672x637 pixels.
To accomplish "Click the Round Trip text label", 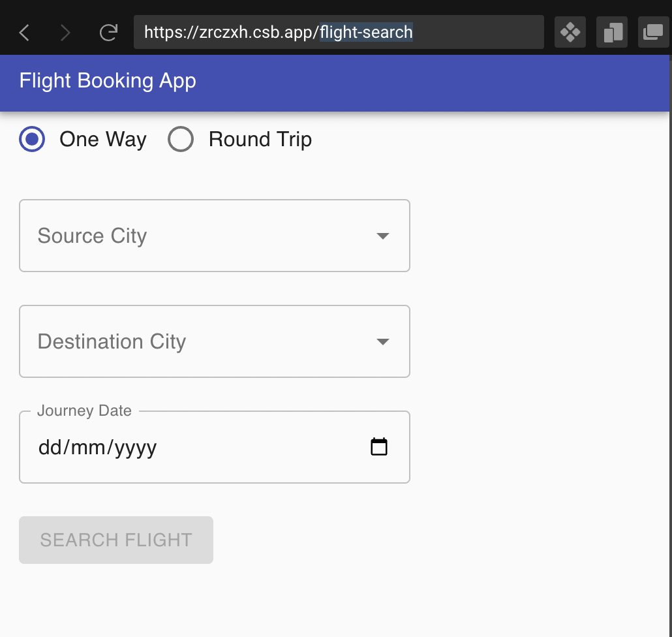I will (x=260, y=139).
